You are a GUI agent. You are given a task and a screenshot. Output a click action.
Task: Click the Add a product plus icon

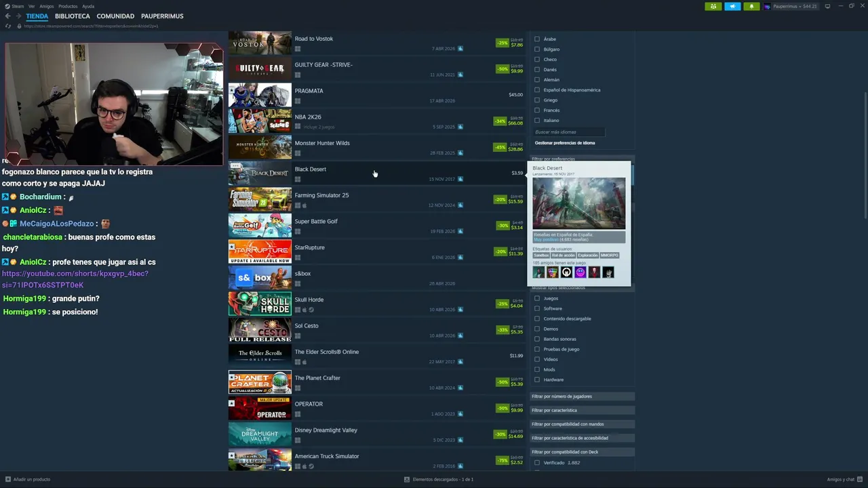8,479
